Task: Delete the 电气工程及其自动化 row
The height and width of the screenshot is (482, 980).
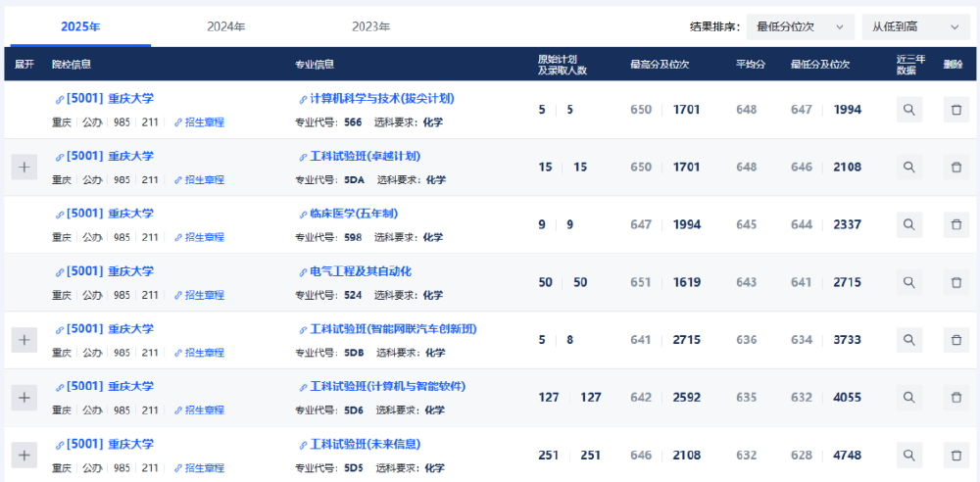Action: pyautogui.click(x=956, y=282)
